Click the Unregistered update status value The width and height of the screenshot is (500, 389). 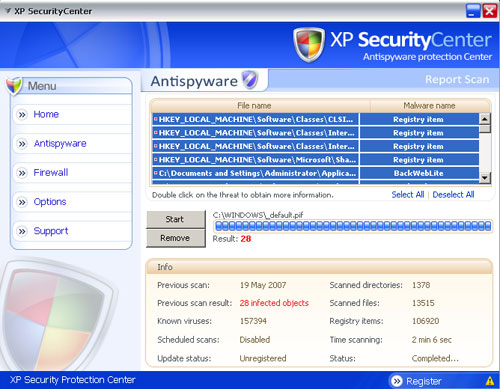pos(263,358)
